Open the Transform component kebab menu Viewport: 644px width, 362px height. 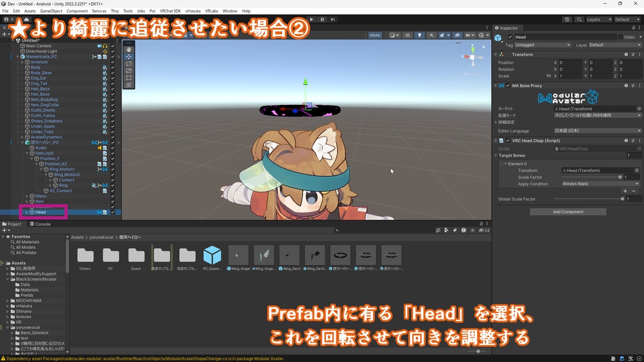(641, 54)
